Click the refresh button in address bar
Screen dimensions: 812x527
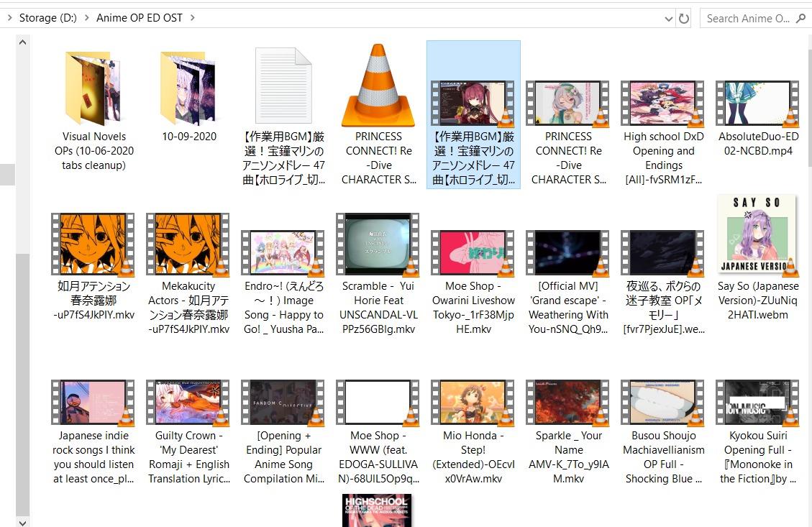pyautogui.click(x=684, y=19)
